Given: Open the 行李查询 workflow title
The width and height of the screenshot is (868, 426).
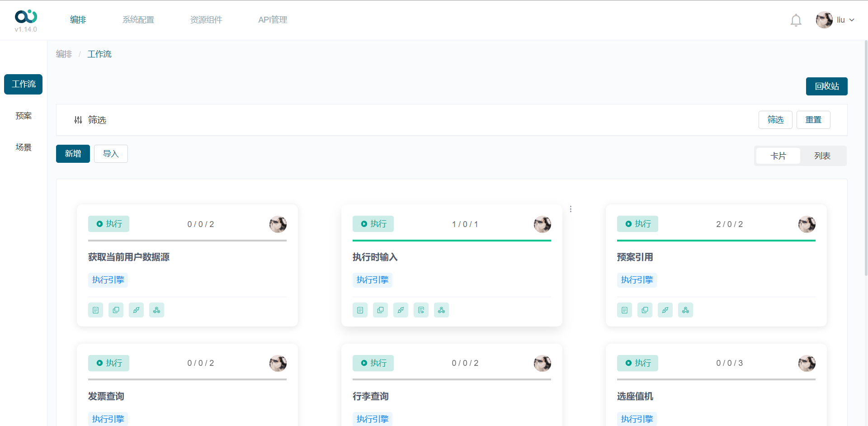Looking at the screenshot, I should 371,397.
